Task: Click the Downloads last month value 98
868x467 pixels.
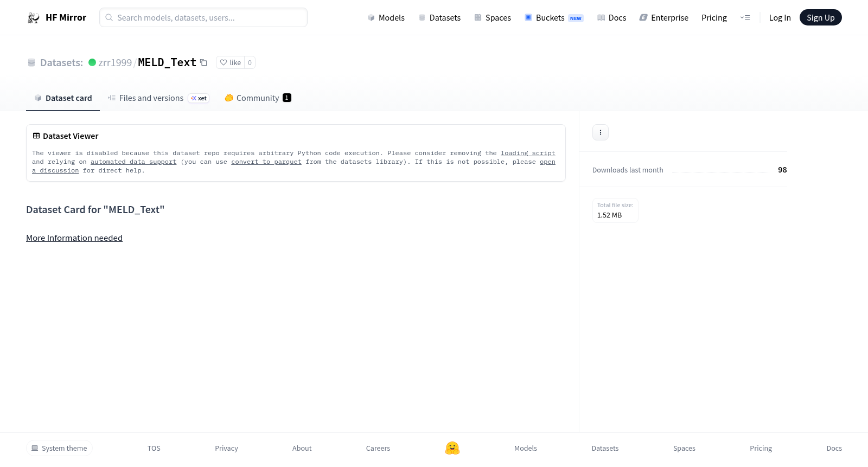Action: point(782,170)
